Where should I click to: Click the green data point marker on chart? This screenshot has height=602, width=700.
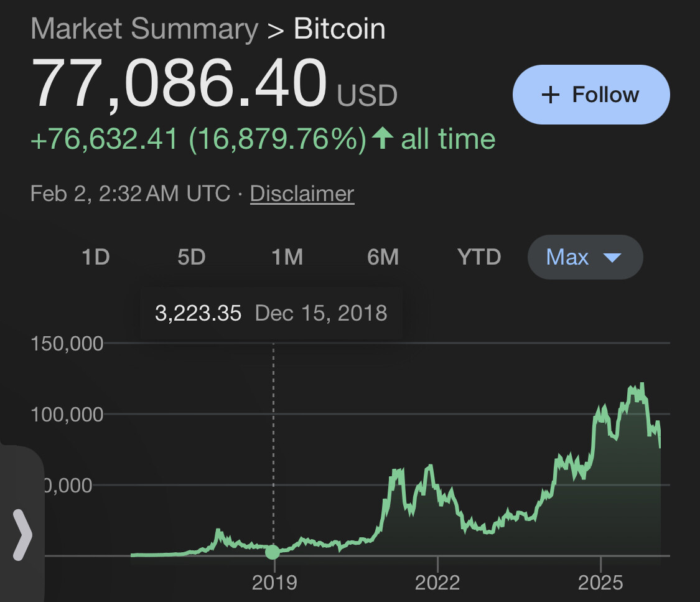tap(273, 552)
